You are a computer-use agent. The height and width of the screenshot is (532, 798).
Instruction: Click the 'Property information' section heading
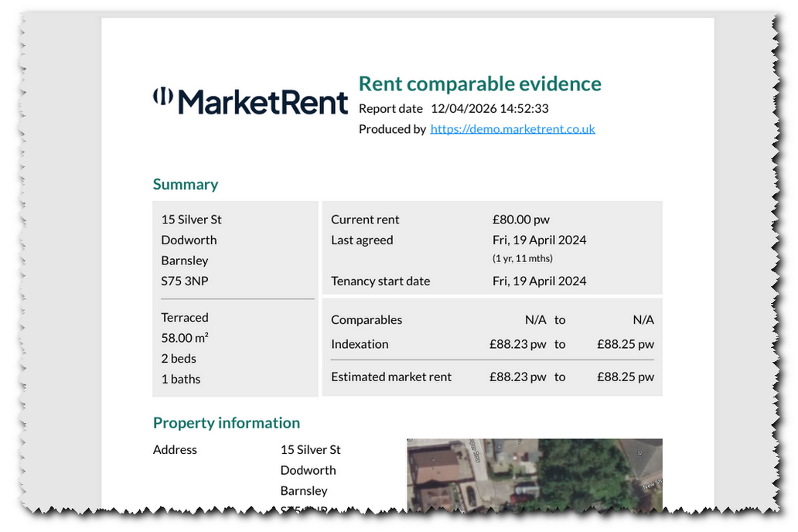[x=227, y=422]
